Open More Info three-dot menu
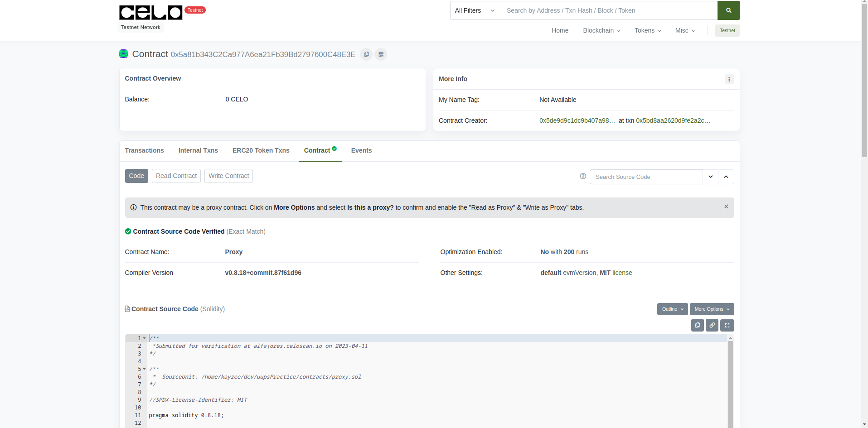 pyautogui.click(x=729, y=79)
